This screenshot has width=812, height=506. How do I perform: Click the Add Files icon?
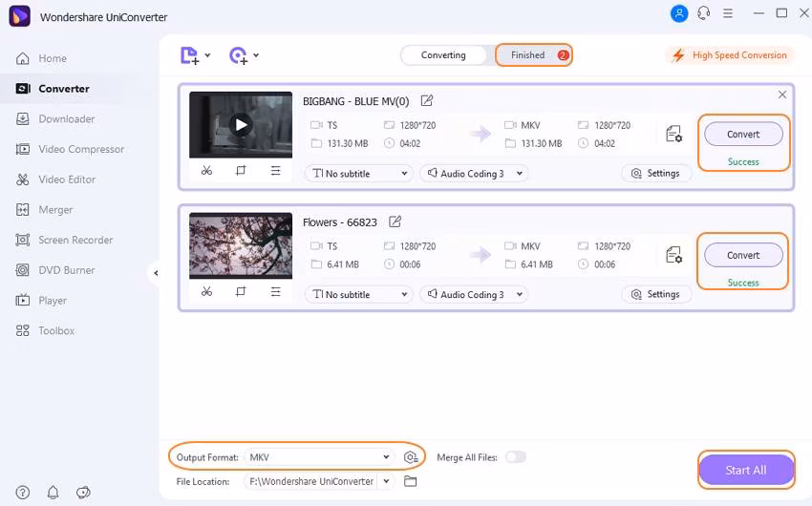[x=189, y=55]
